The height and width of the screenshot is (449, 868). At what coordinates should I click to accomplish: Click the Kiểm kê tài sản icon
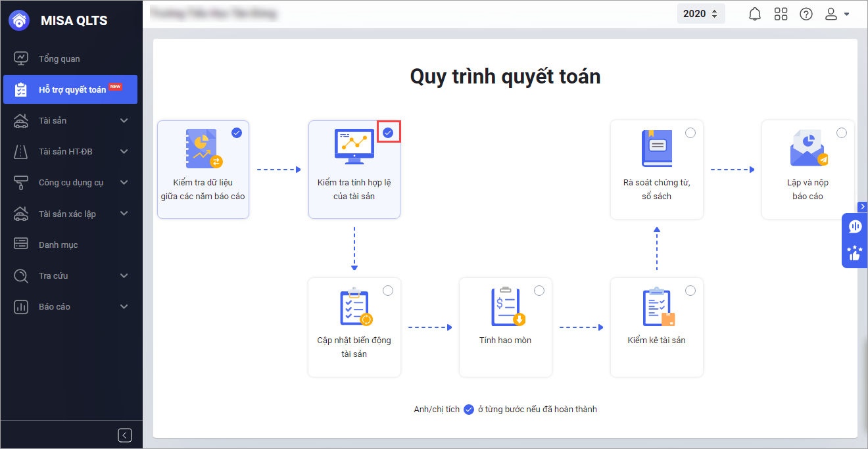(658, 307)
